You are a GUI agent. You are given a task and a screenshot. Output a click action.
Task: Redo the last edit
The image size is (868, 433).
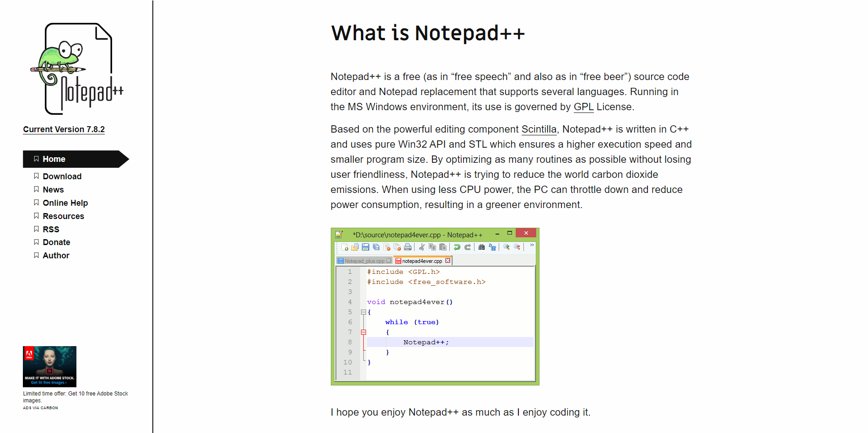coord(468,247)
